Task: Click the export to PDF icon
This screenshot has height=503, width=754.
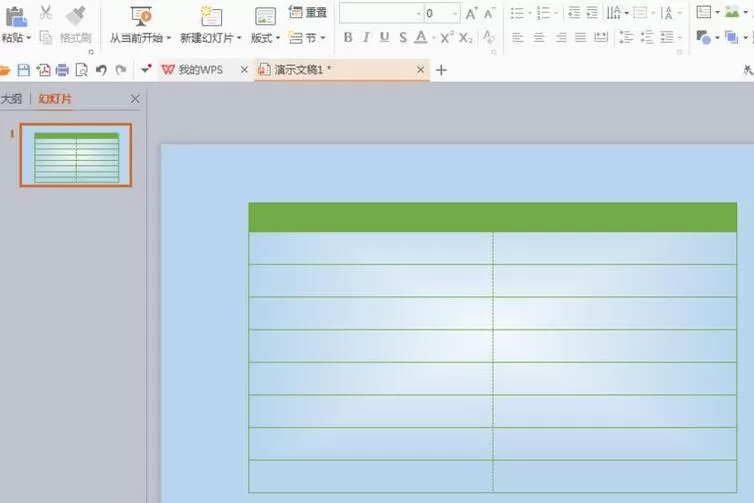Action: click(43, 70)
